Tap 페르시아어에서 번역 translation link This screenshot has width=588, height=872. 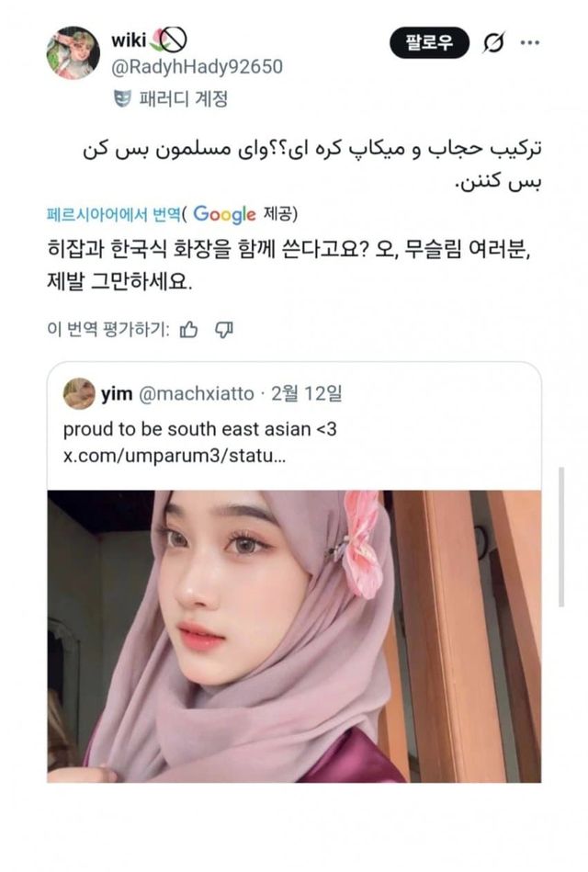114,214
